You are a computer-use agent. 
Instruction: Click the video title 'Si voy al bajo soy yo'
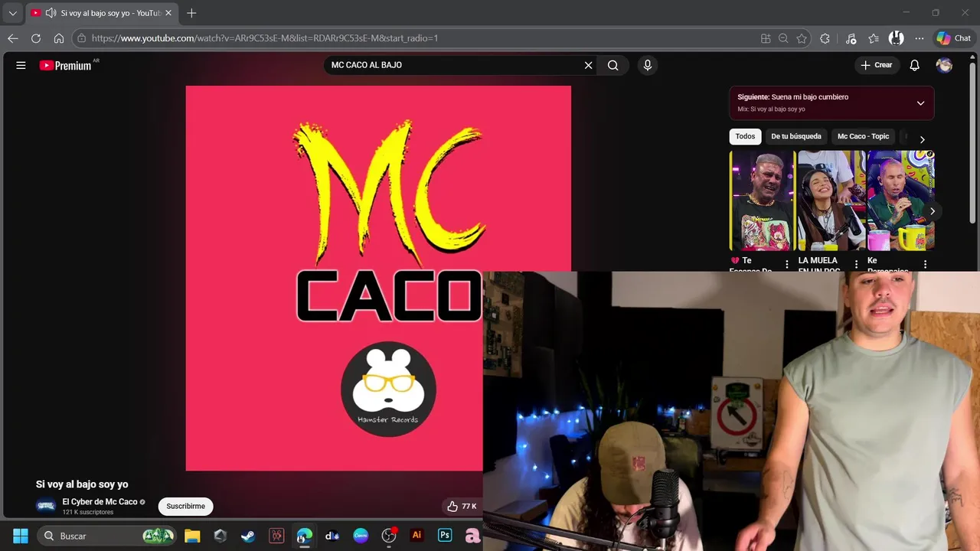pos(82,484)
